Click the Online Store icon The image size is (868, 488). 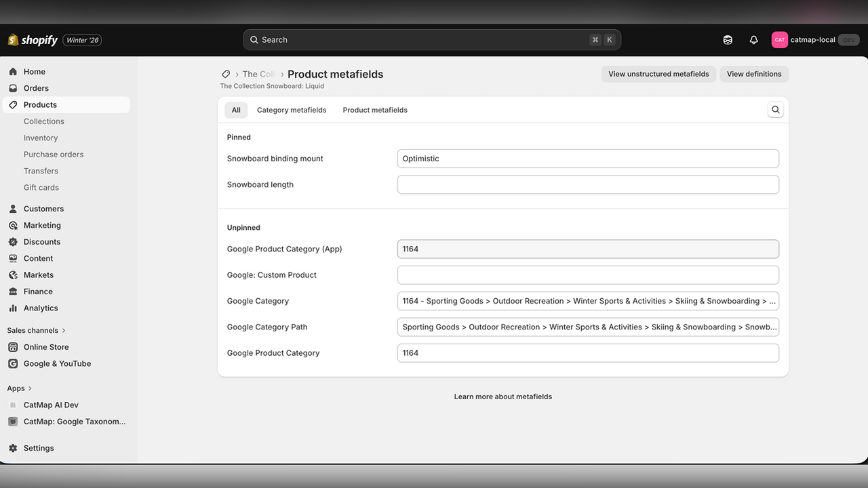coord(13,347)
